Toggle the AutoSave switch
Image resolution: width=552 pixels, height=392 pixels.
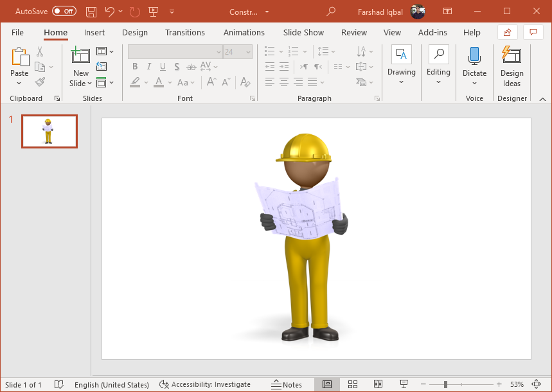coord(64,12)
